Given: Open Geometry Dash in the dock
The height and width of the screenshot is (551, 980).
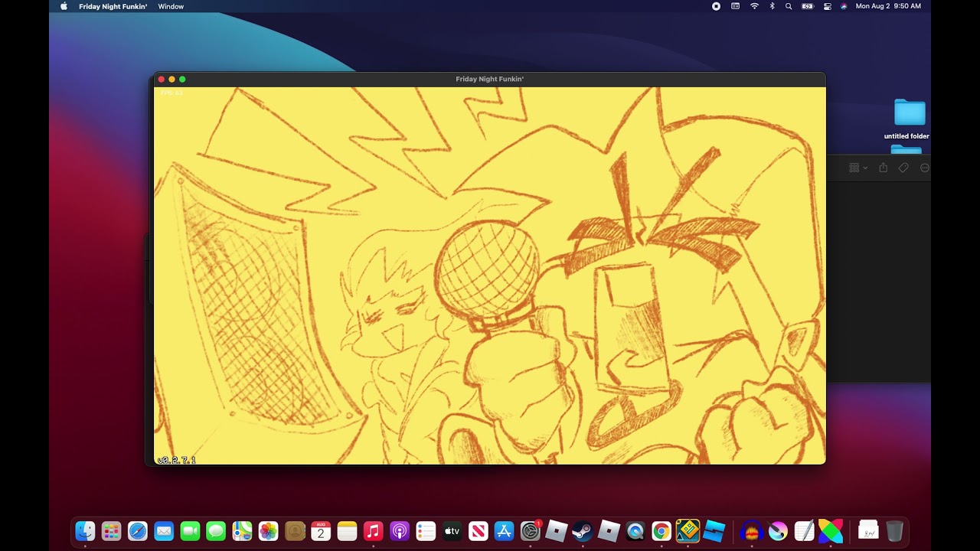Looking at the screenshot, I should point(688,530).
